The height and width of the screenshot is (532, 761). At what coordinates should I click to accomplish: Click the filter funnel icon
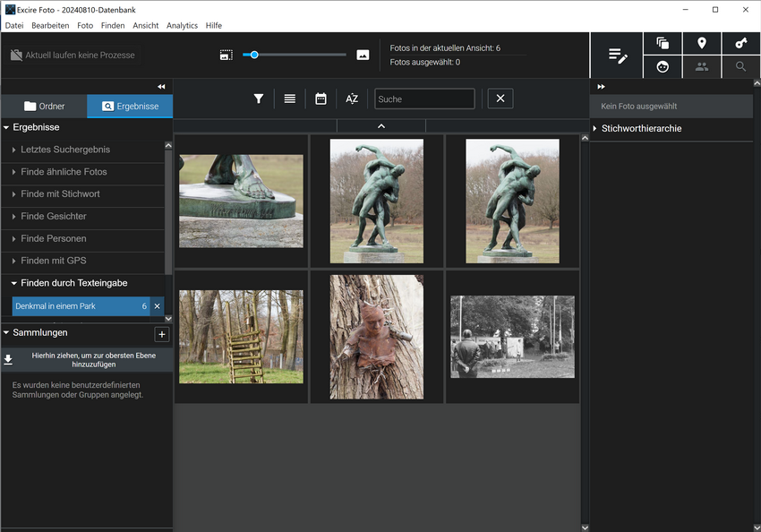pyautogui.click(x=259, y=99)
